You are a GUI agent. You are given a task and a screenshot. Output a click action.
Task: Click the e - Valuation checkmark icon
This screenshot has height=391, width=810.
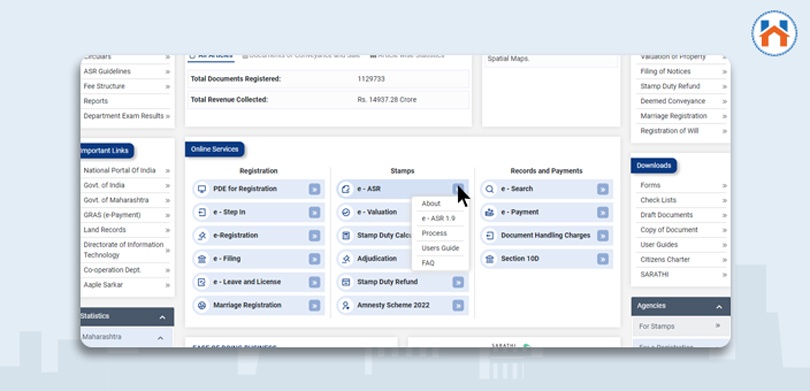(346, 212)
